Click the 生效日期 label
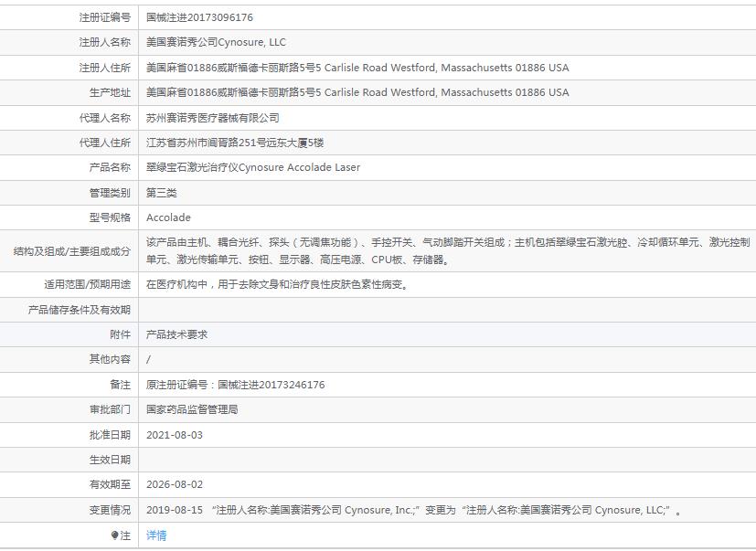 (x=110, y=460)
